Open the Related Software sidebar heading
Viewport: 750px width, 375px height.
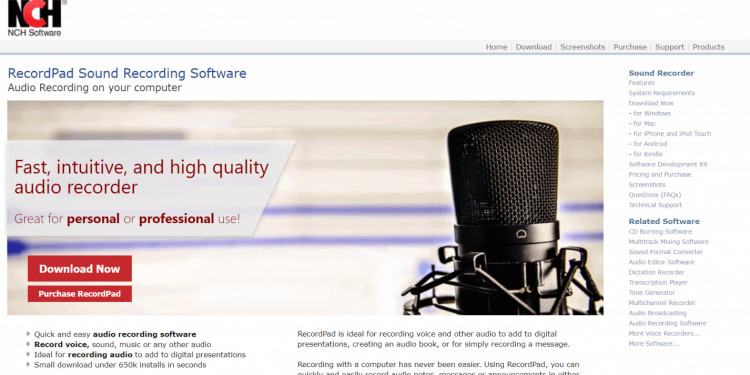[664, 221]
